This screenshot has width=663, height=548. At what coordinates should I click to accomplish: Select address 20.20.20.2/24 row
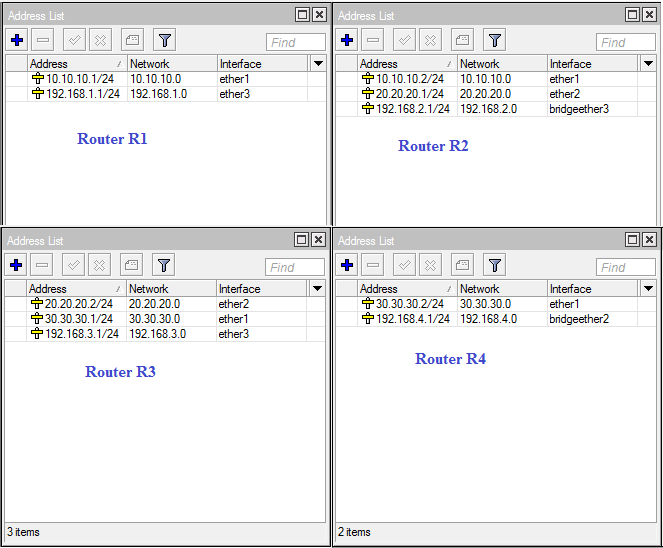164,304
